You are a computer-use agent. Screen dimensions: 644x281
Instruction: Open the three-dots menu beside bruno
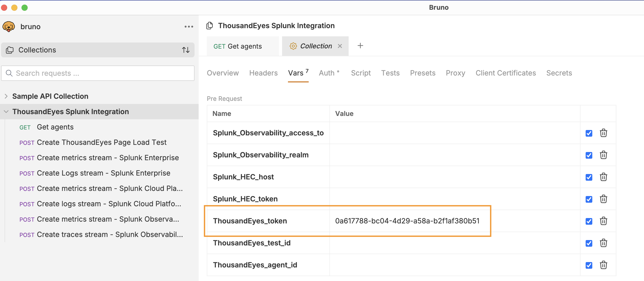click(189, 27)
